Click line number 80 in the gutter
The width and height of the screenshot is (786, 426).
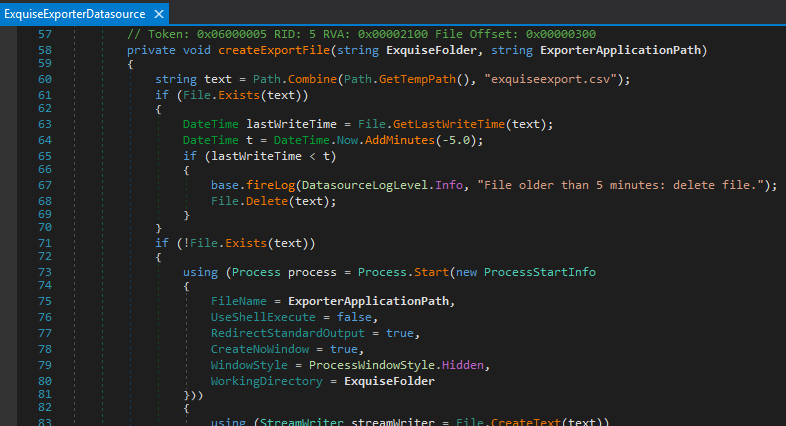(45, 382)
